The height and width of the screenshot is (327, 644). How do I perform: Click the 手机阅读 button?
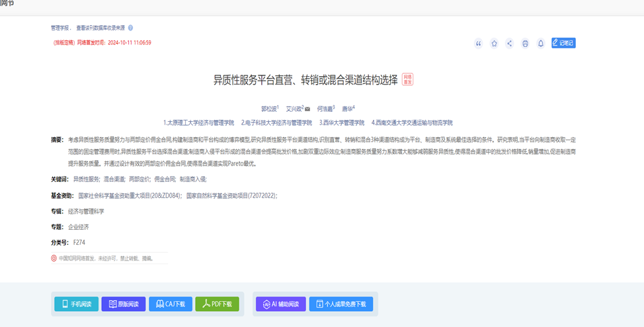[x=76, y=304]
